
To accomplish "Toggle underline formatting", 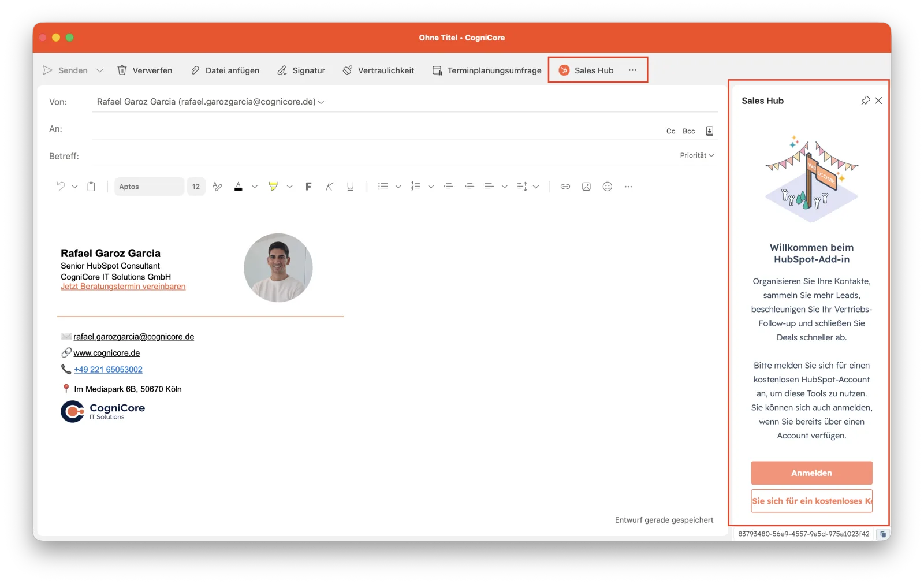I will (350, 187).
